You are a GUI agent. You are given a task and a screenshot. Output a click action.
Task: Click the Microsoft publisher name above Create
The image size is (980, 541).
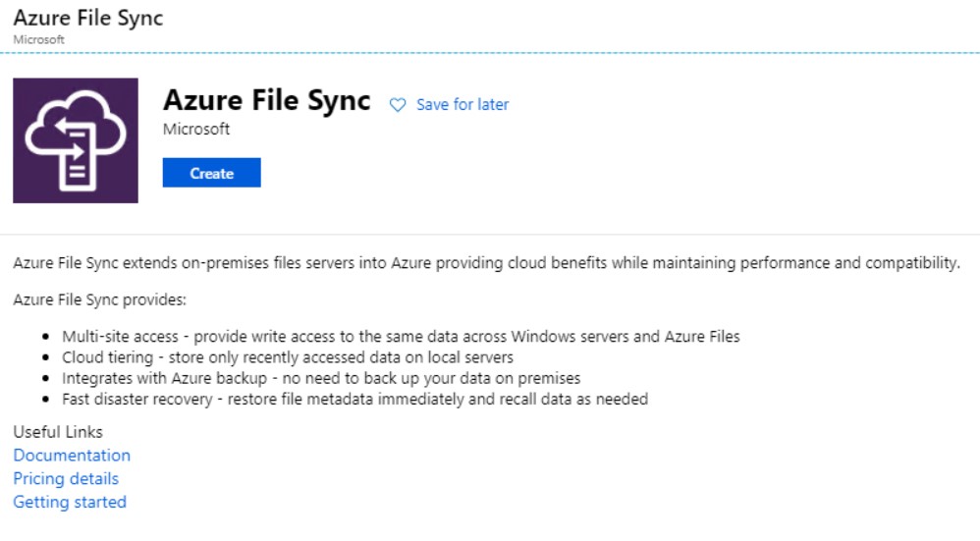196,130
